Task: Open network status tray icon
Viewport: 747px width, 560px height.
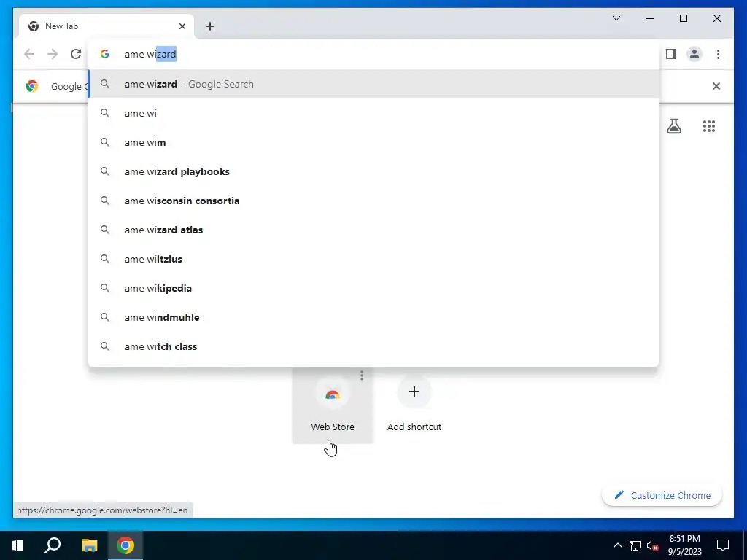Action: click(x=635, y=545)
